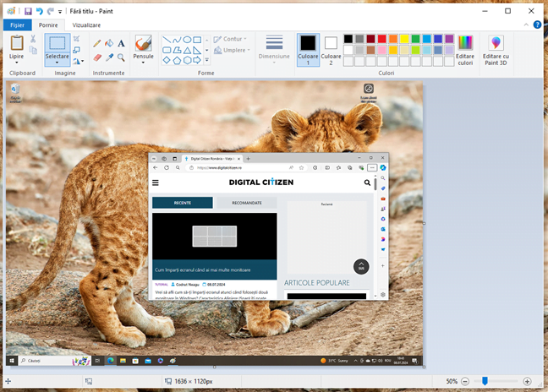The height and width of the screenshot is (392, 548).
Task: Expand the shapes gallery more arrow
Action: point(207,60)
